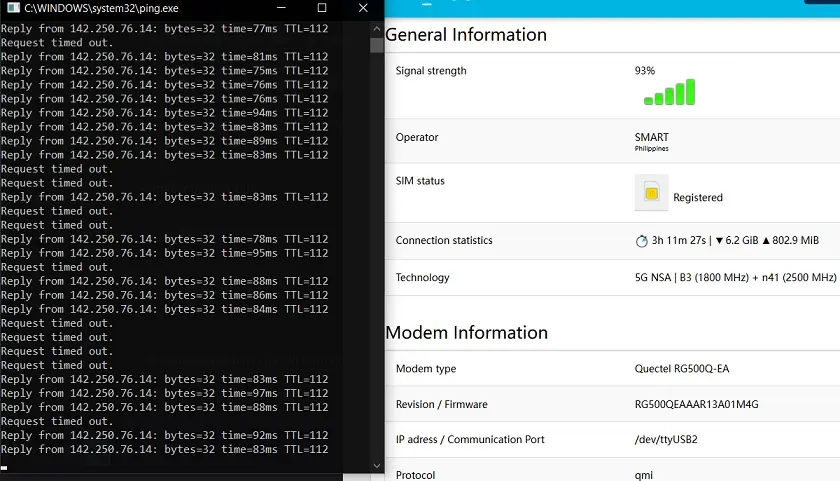Screen dimensions: 840x481
Task: Click the ping reply line with time=97ms
Action: [164, 393]
